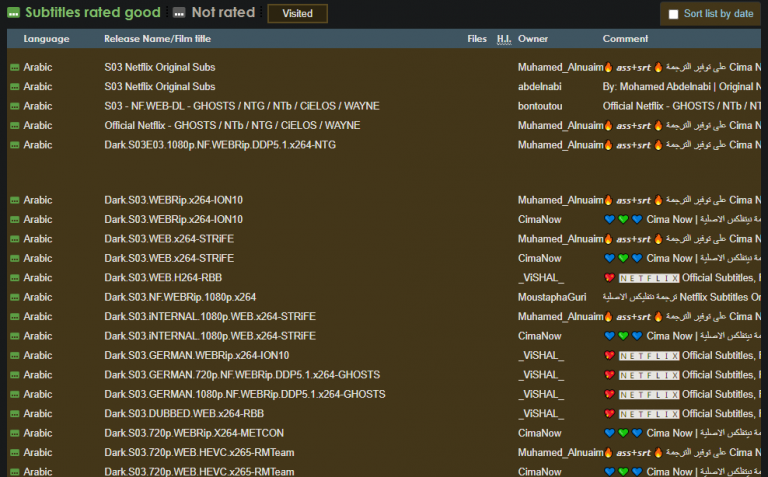Click rating icon beside Dark.S03.GERMAN.WEBRip.x264-ION10
The height and width of the screenshot is (477, 768).
tap(15, 355)
